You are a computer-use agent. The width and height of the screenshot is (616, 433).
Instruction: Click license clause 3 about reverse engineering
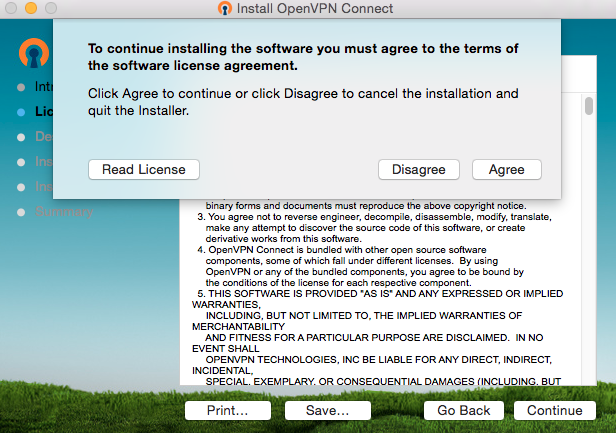coord(374,228)
